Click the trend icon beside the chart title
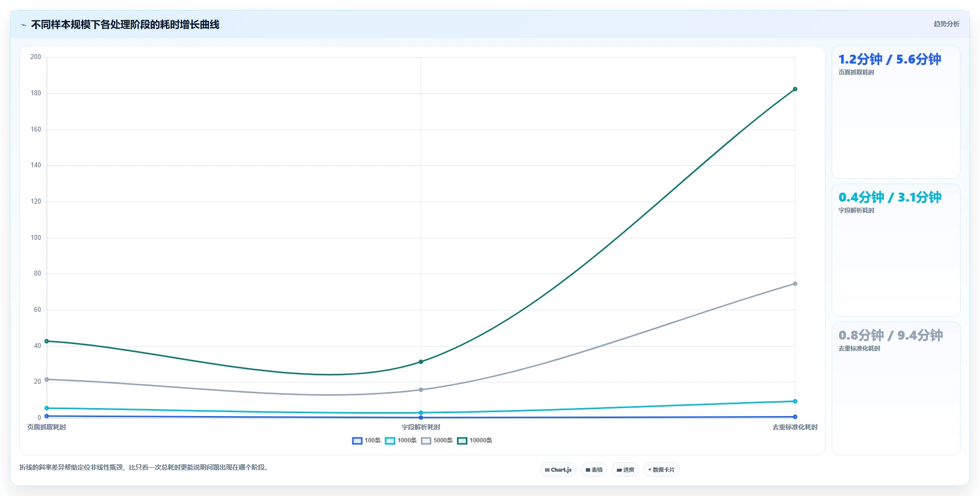Image resolution: width=980 pixels, height=496 pixels. pyautogui.click(x=23, y=25)
